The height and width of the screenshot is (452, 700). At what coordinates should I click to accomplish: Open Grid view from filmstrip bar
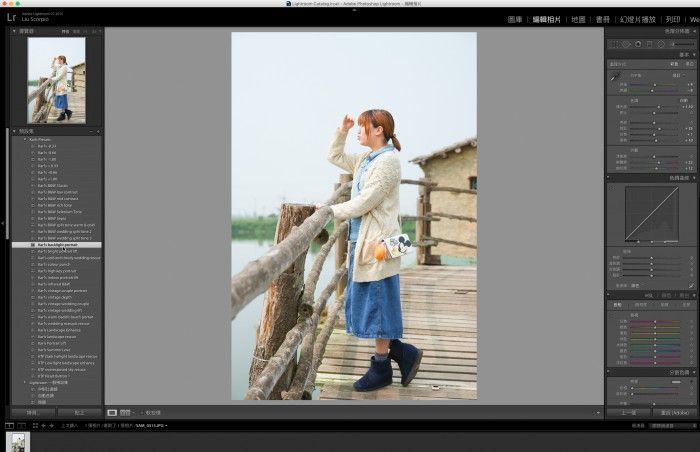pyautogui.click(x=35, y=426)
